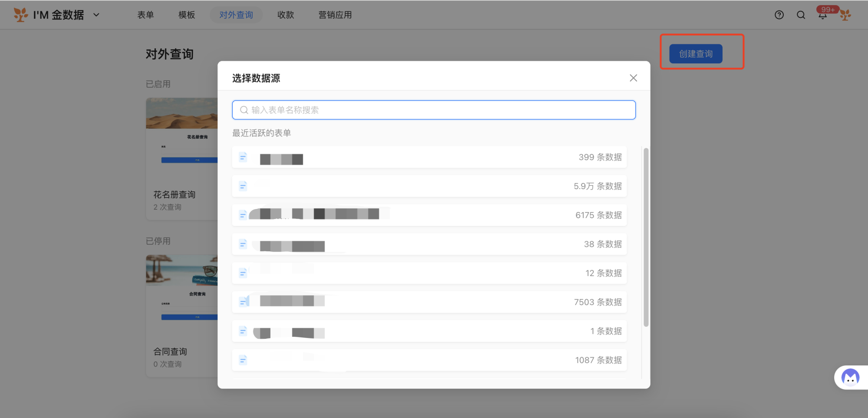Go to the 收款 menu
Viewport: 868px width, 418px height.
pyautogui.click(x=286, y=15)
